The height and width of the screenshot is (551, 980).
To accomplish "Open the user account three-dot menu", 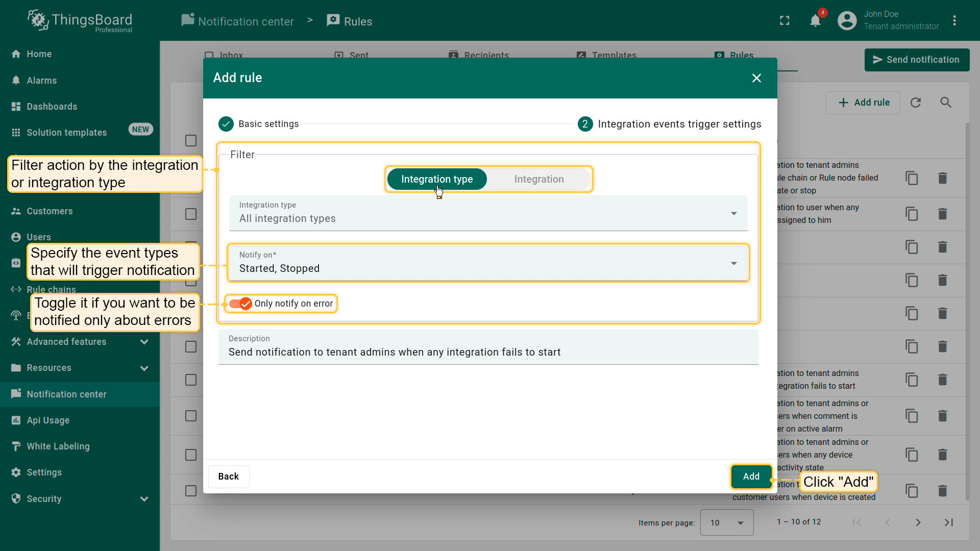I will click(x=954, y=21).
